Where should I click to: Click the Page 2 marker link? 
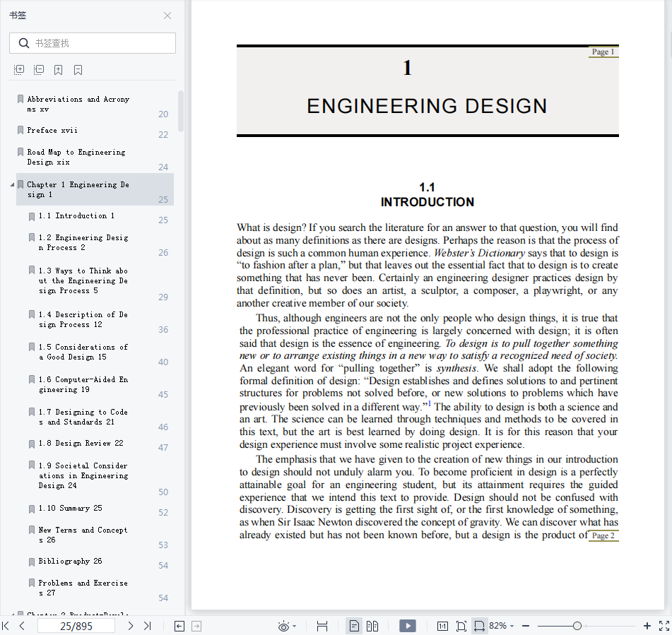click(x=603, y=535)
